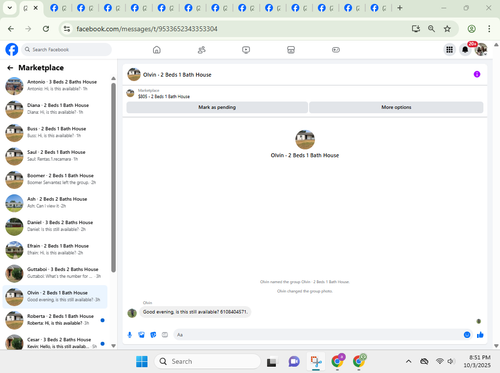Choose a sticker in the composer

[153, 335]
